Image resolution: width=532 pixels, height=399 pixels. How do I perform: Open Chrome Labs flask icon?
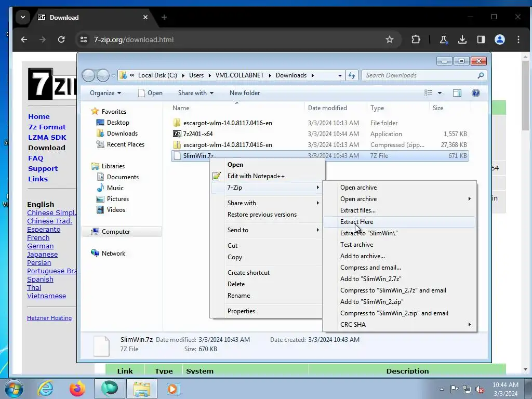pos(444,39)
